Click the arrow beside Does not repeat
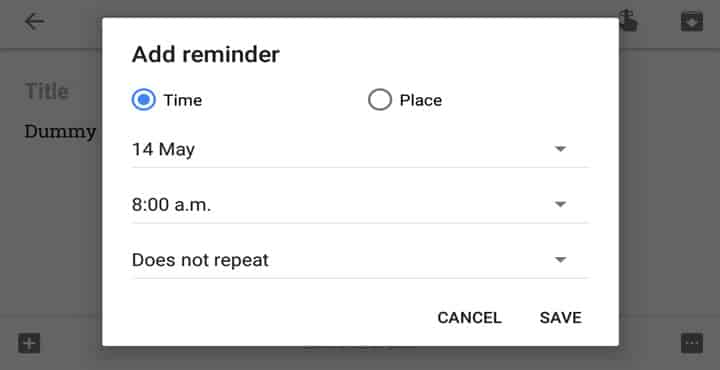Viewport: 720px width, 370px height. point(560,260)
